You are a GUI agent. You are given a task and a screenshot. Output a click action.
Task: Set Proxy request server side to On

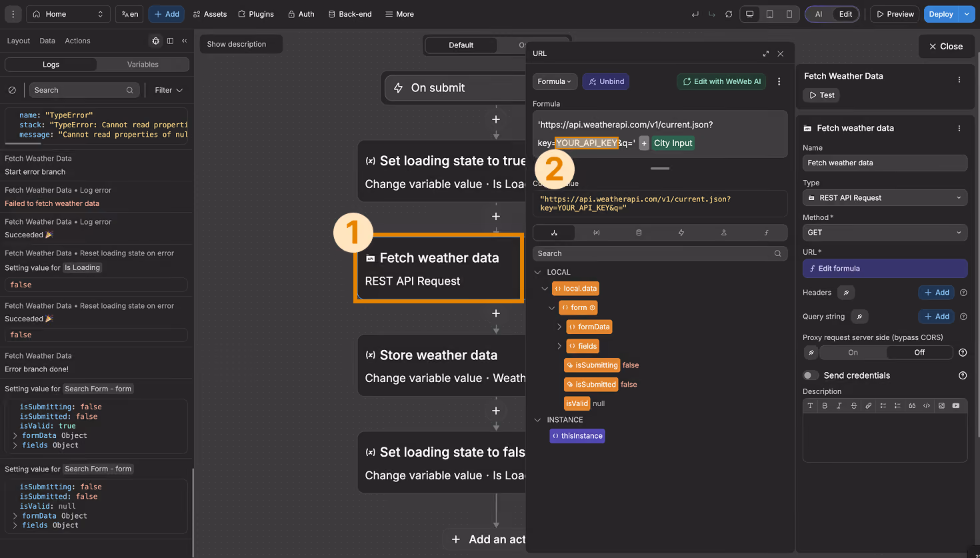(x=853, y=353)
